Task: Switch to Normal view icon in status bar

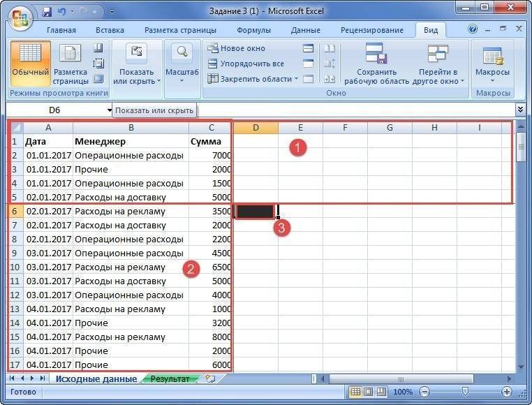Action: tap(355, 392)
